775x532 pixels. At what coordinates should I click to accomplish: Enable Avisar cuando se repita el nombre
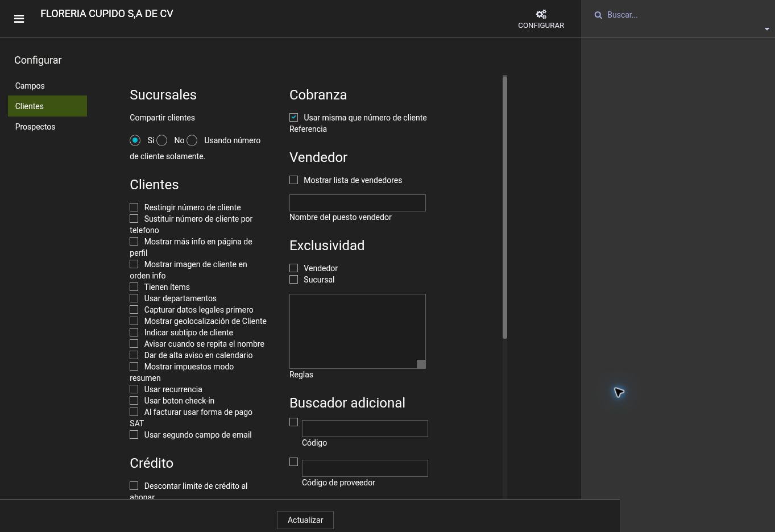[x=134, y=344]
